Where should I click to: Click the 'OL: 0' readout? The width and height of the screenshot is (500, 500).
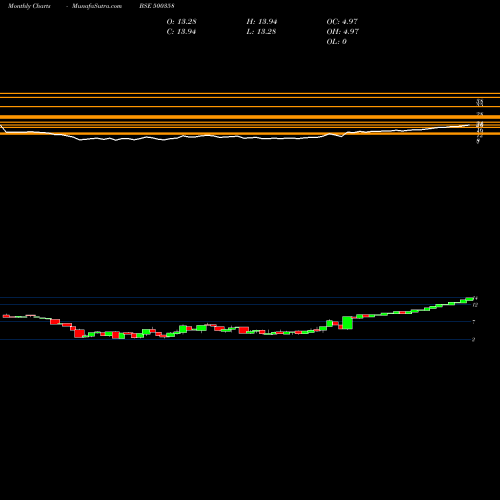pyautogui.click(x=336, y=42)
